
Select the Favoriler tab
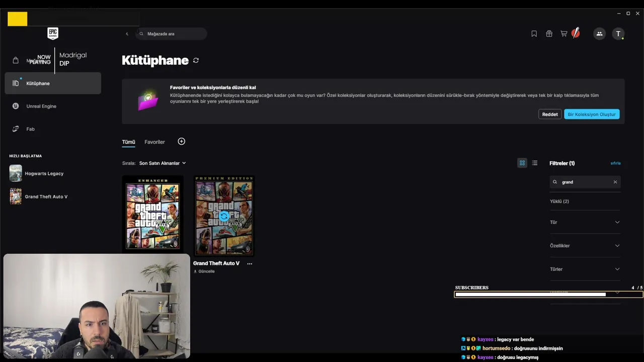coord(154,142)
